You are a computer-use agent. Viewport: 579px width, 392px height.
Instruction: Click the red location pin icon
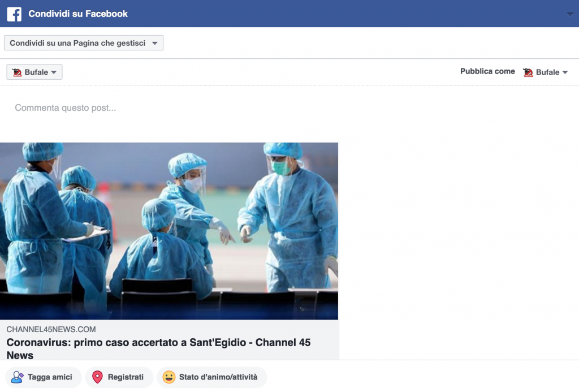[97, 377]
